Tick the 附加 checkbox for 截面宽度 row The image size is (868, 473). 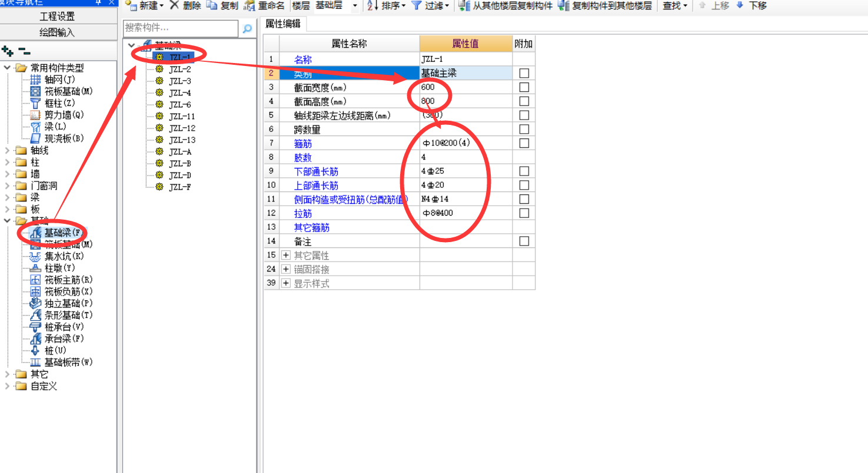coord(524,87)
